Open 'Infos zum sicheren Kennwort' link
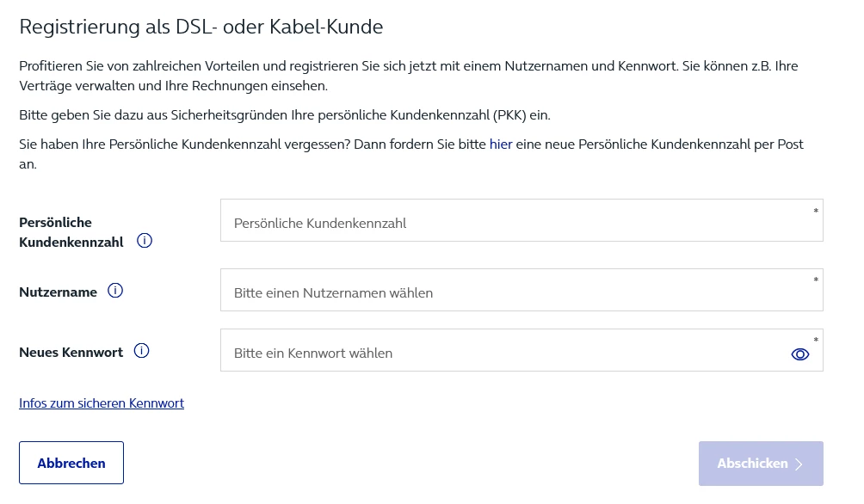This screenshot has height=504, width=864. pos(102,403)
